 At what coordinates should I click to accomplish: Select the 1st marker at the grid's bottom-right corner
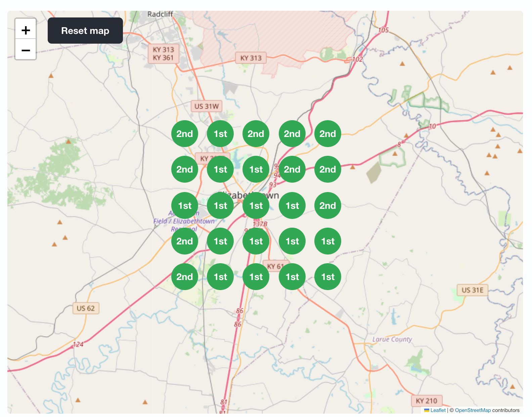pos(328,277)
